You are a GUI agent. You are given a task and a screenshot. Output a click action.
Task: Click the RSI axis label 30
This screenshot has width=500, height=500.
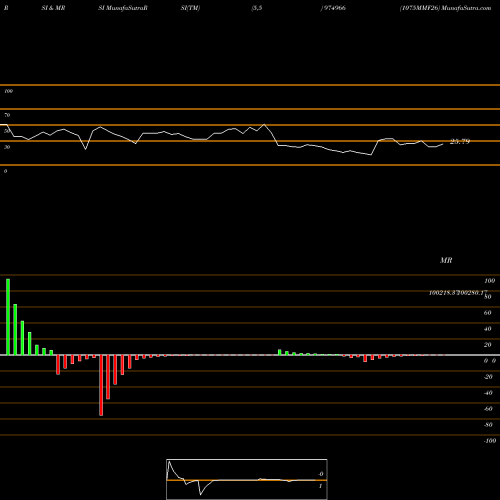coord(7,147)
